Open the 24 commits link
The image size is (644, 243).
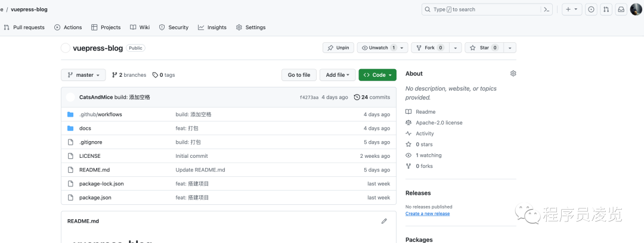[371, 97]
